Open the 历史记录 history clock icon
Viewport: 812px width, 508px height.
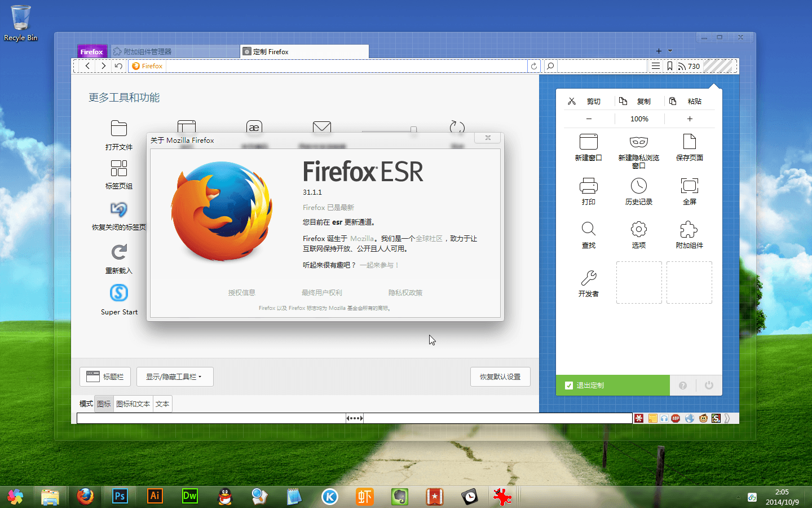[x=639, y=186]
